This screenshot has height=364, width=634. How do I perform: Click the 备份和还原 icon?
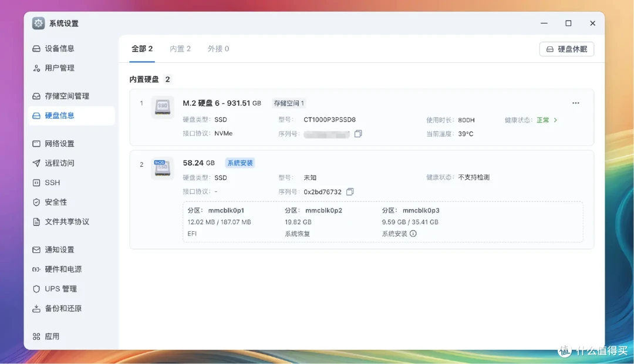point(36,309)
